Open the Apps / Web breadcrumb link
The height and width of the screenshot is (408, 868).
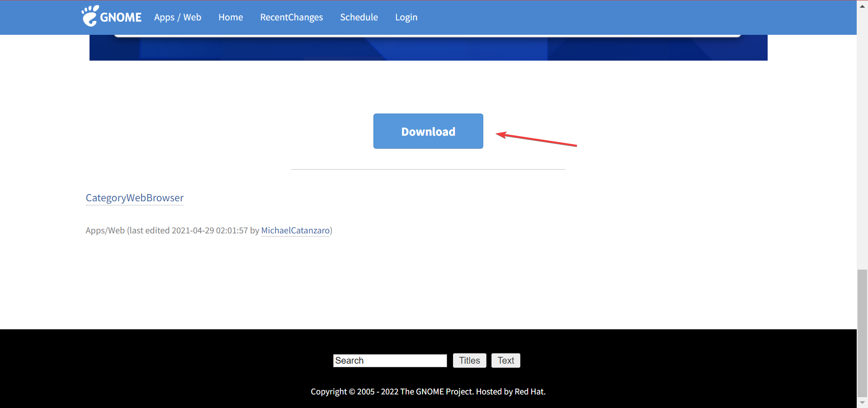click(177, 17)
